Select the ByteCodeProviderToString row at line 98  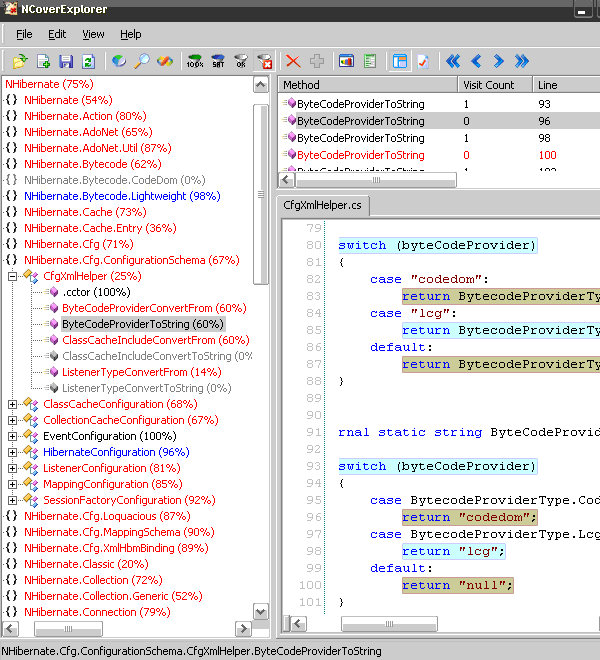pos(439,138)
